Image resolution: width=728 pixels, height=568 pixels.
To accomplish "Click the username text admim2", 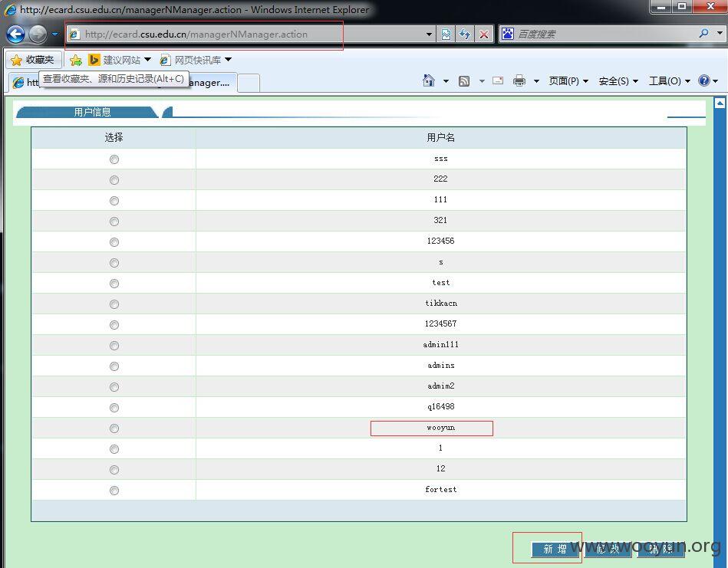I will [440, 386].
